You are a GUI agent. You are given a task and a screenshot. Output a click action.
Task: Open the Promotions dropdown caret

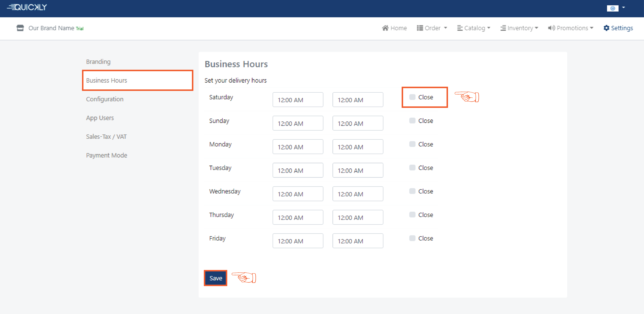[x=592, y=28]
